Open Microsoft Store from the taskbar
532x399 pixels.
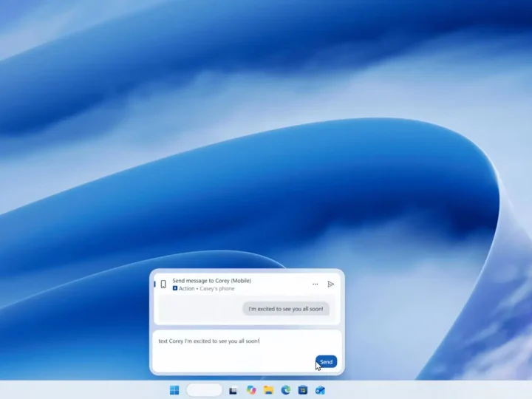[x=303, y=390]
